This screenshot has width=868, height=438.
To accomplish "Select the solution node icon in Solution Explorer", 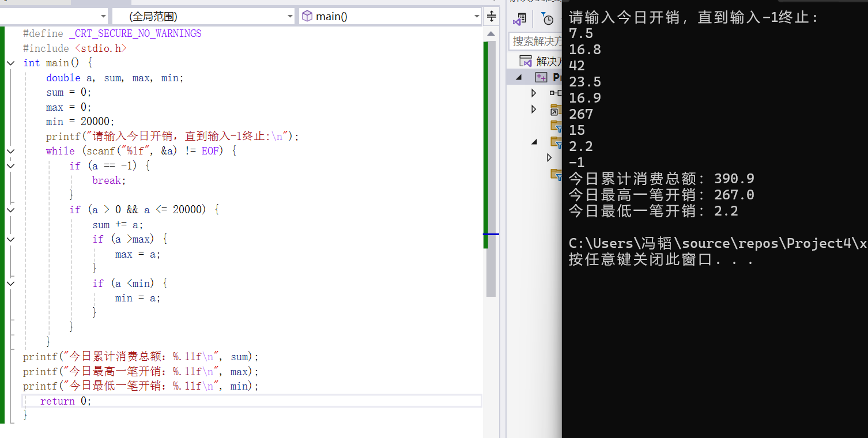I will click(x=525, y=61).
